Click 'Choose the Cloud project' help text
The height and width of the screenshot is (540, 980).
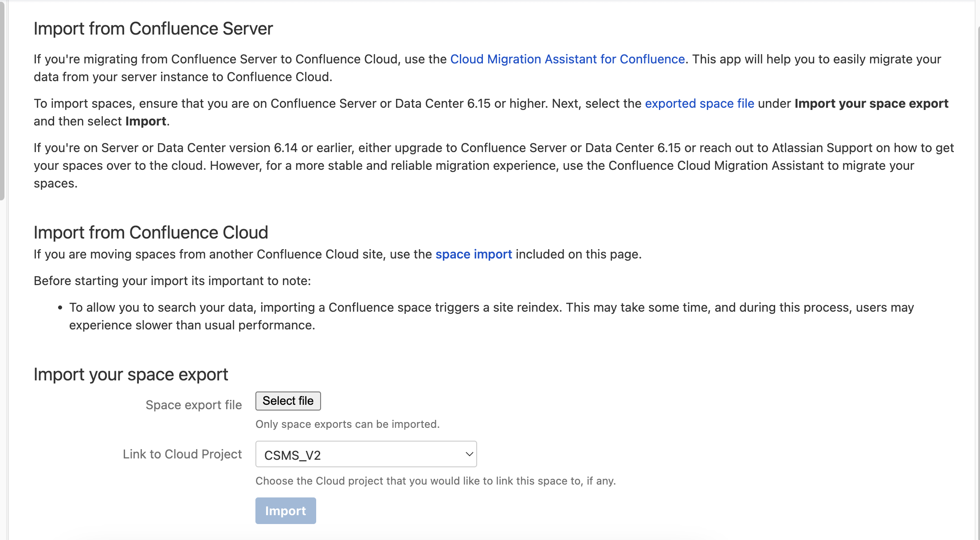tap(435, 481)
